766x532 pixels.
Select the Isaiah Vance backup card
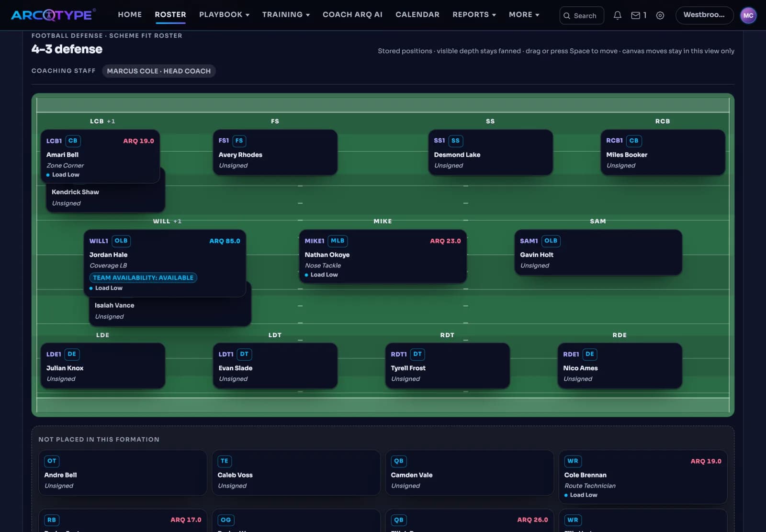click(170, 311)
